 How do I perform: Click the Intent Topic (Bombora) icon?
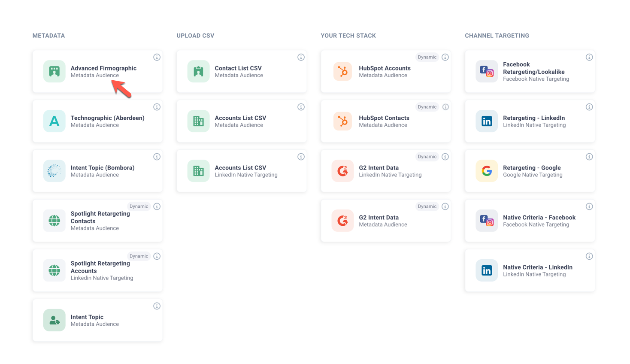pos(54,171)
